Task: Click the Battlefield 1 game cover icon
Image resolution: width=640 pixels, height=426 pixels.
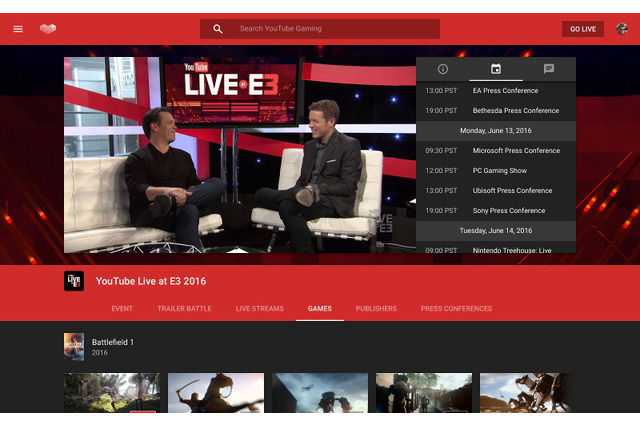Action: point(74,346)
